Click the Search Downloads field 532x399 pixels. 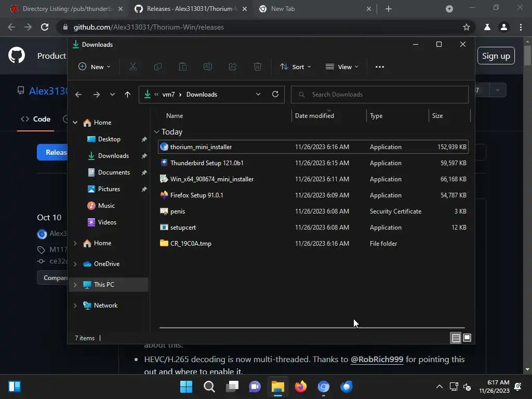pyautogui.click(x=380, y=95)
